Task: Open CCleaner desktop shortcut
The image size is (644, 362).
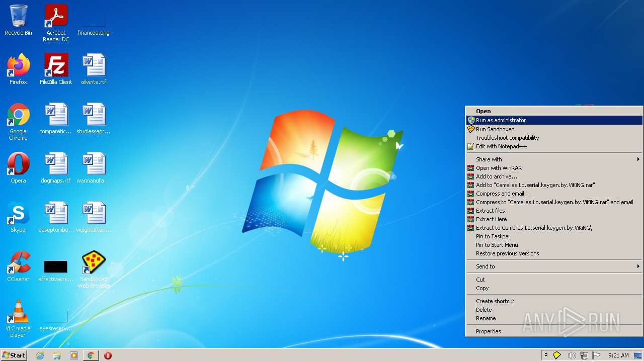Action: (x=18, y=266)
